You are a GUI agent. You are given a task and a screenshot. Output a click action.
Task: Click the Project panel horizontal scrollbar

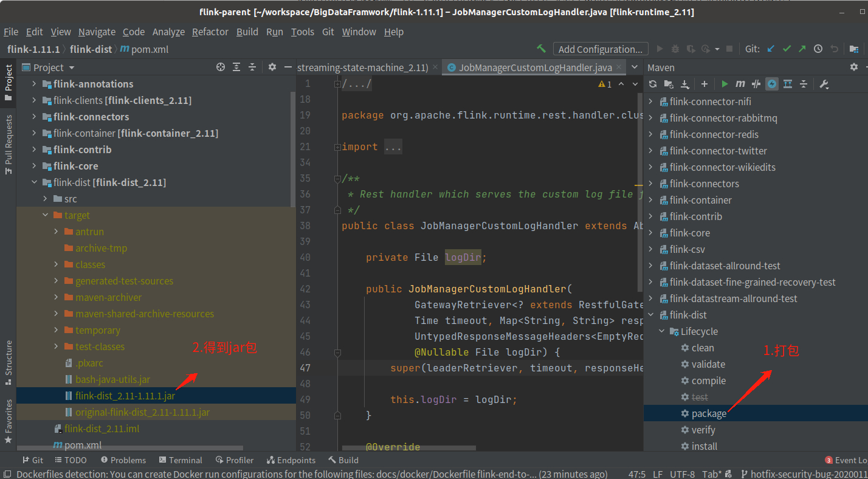point(131,448)
